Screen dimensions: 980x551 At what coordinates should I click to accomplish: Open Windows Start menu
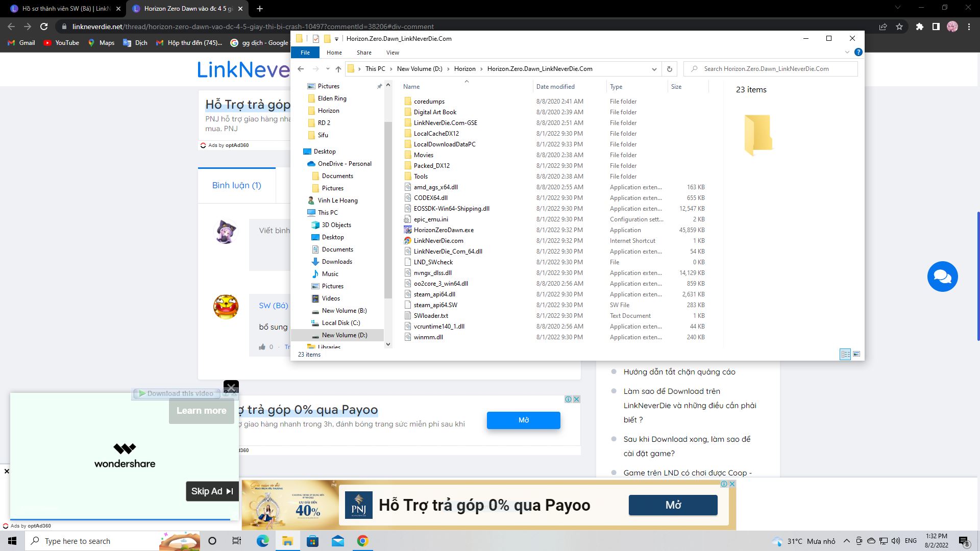pos(12,541)
